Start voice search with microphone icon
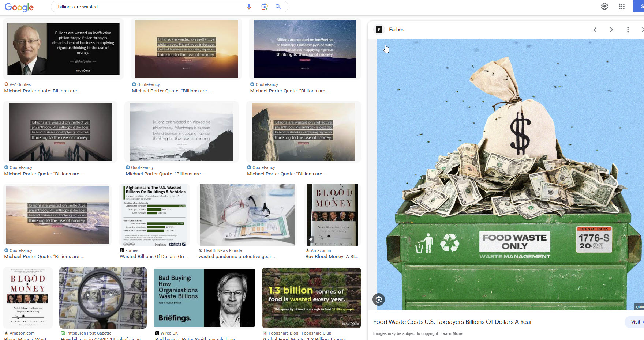Image resolution: width=644 pixels, height=340 pixels. [249, 7]
